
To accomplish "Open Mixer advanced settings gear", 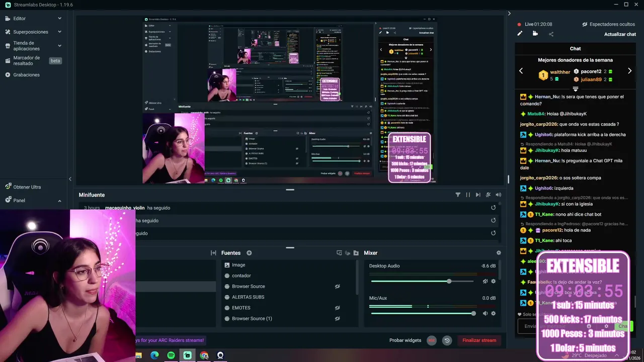I will tap(499, 253).
